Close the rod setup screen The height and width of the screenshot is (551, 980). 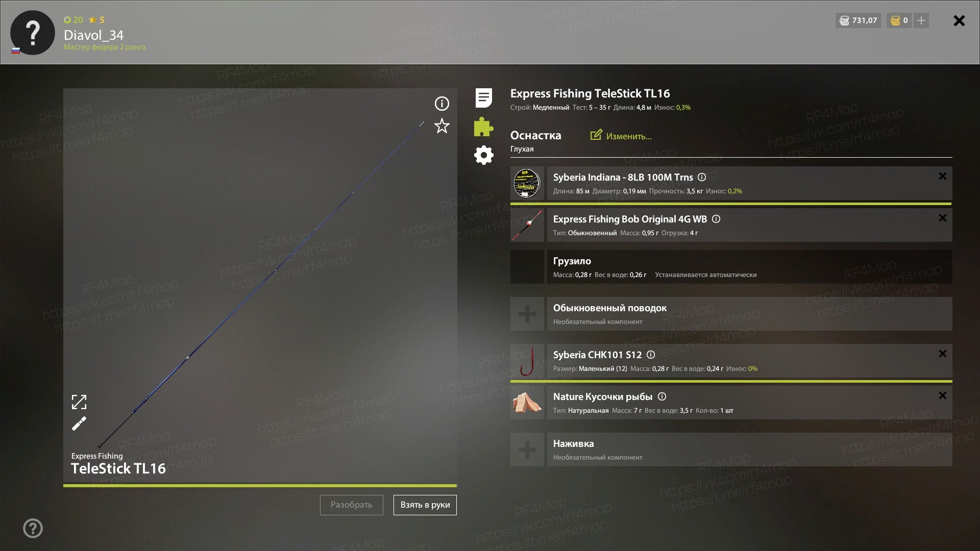(x=959, y=20)
